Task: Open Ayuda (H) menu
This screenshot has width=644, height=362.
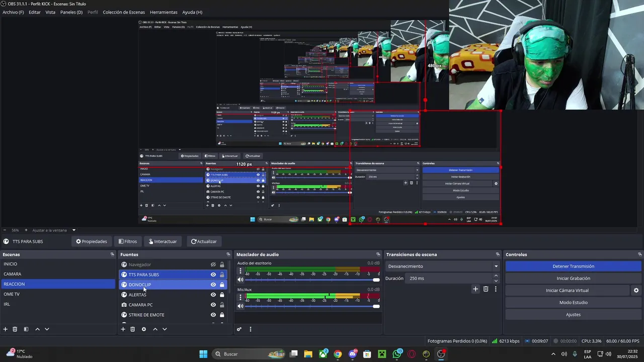Action: click(x=192, y=12)
